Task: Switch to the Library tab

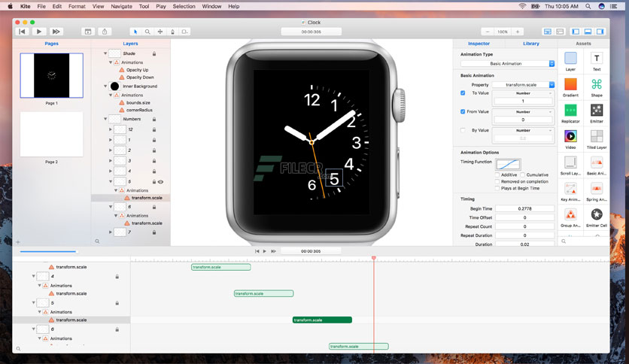Action: (530, 44)
